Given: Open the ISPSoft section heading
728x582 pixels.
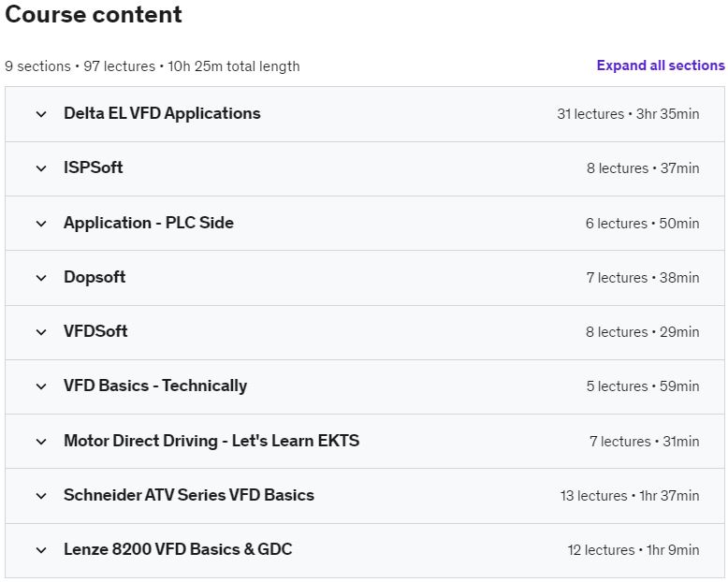Looking at the screenshot, I should pos(94,167).
